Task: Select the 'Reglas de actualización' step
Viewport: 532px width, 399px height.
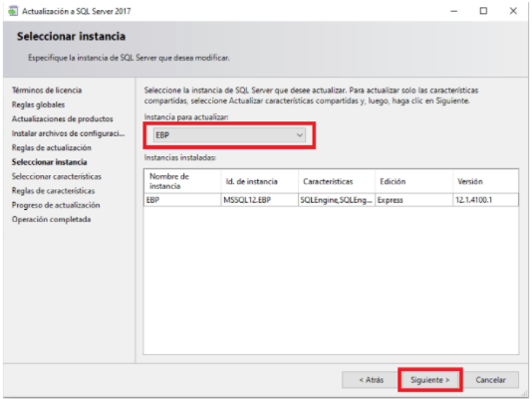Action: pyautogui.click(x=52, y=148)
